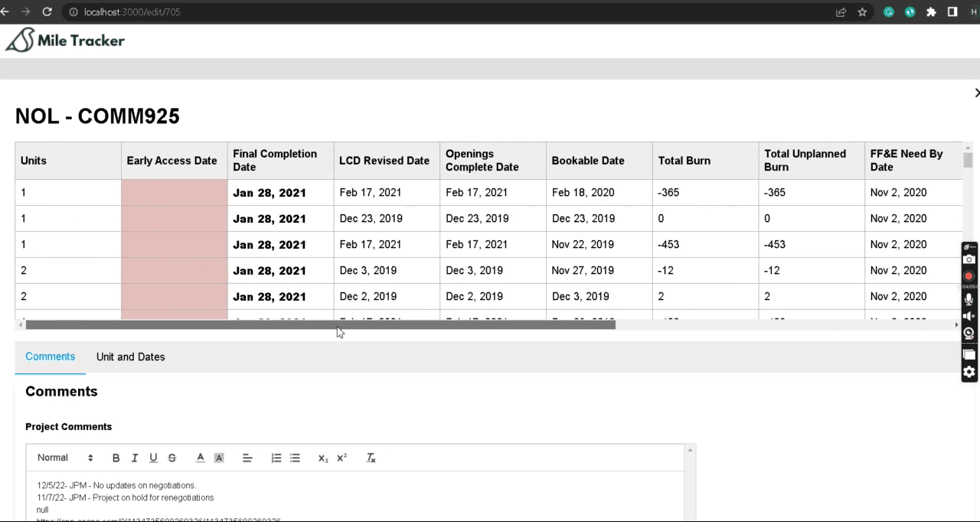Click the table scroll right arrow

click(956, 325)
